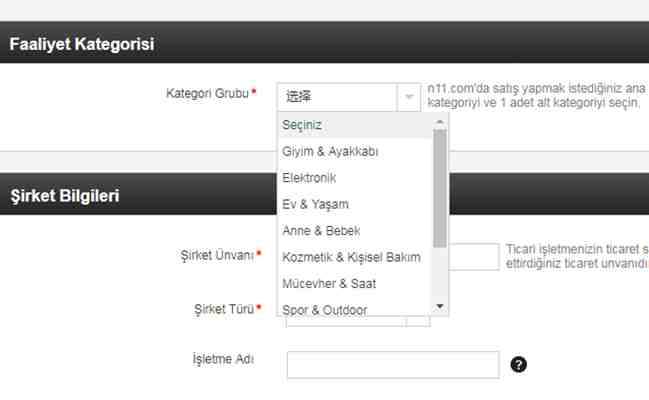Click the İşletme Adı input field

coord(392,365)
